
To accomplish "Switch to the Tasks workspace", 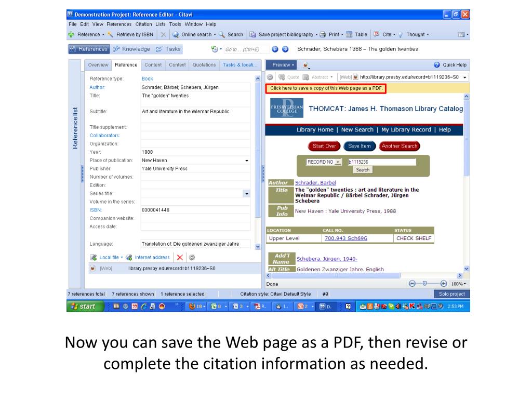I will pyautogui.click(x=168, y=49).
